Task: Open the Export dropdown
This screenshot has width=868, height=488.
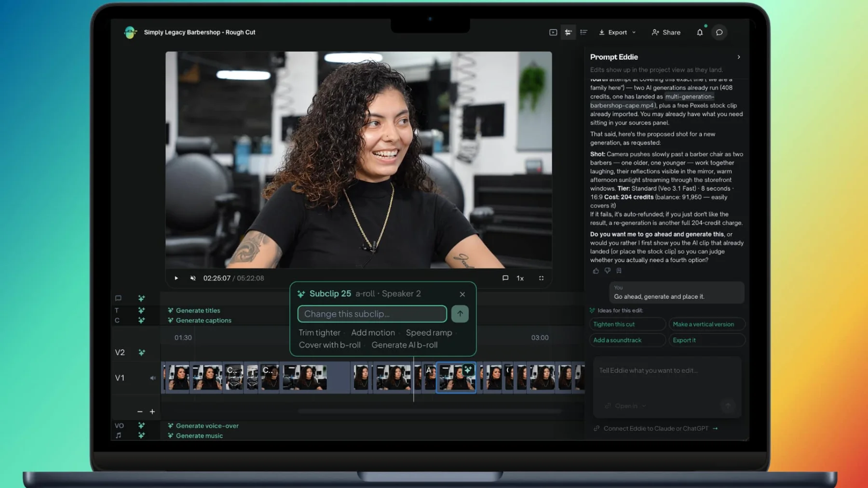Action: (x=617, y=32)
